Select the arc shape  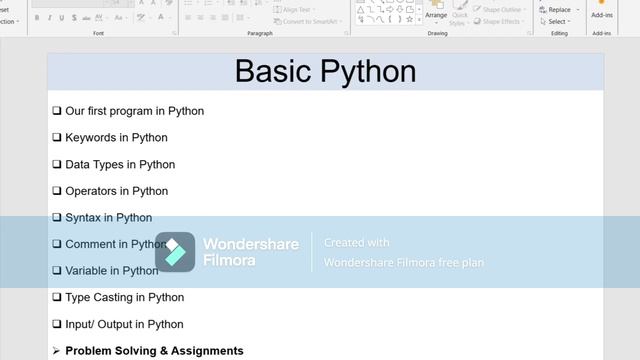coord(371,19)
